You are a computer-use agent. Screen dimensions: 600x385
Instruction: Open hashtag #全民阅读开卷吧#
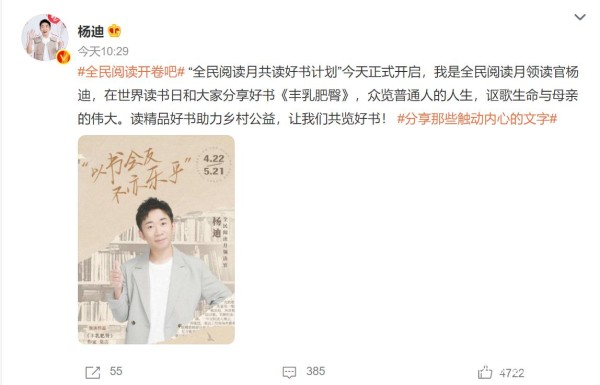pos(131,72)
